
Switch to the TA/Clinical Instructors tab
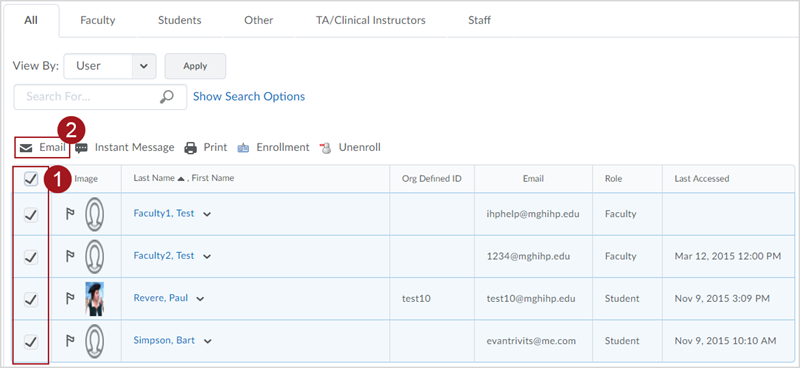point(370,20)
